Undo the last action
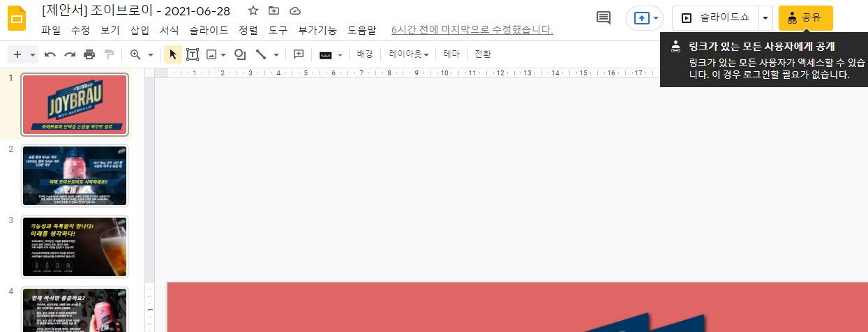The width and height of the screenshot is (868, 332). coord(50,54)
